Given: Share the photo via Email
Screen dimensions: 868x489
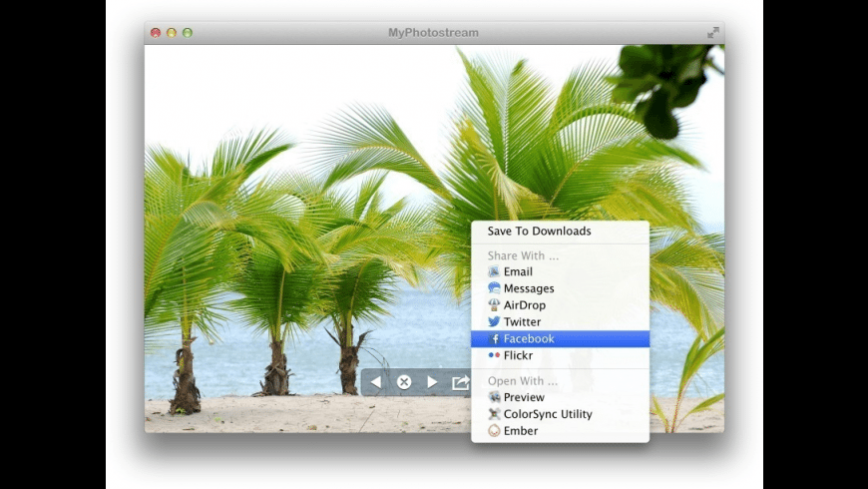Looking at the screenshot, I should click(x=560, y=271).
